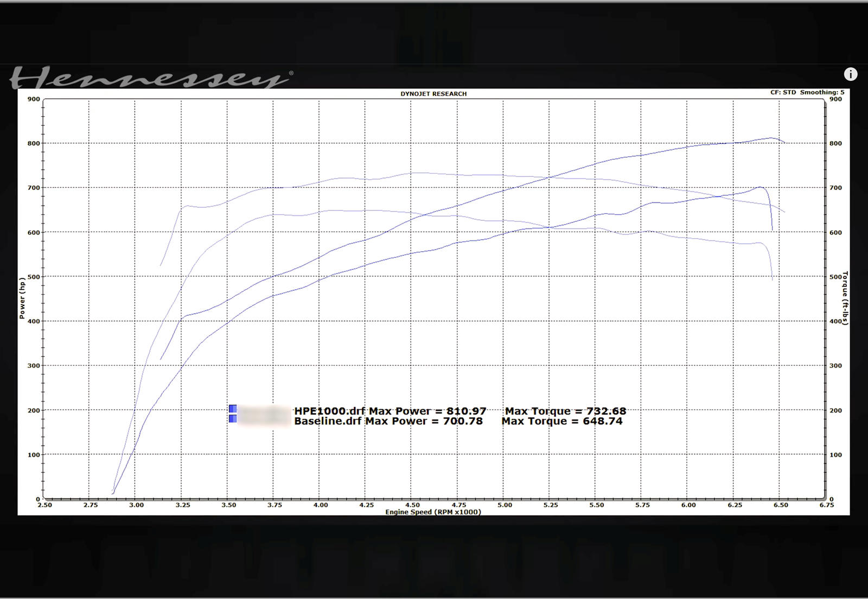Click 'Max Torque = 648.74' text
Viewport: 868px width, 599px height.
pos(562,421)
